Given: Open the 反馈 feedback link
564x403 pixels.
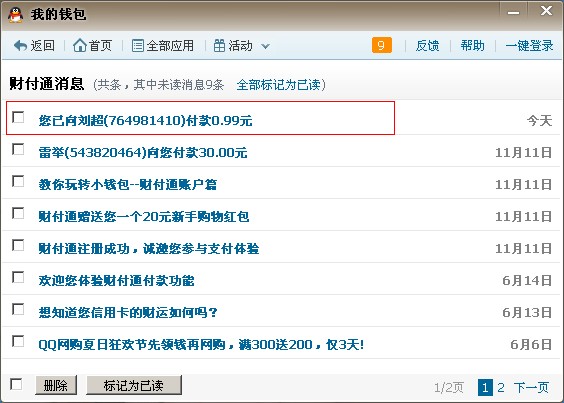Looking at the screenshot, I should (427, 46).
